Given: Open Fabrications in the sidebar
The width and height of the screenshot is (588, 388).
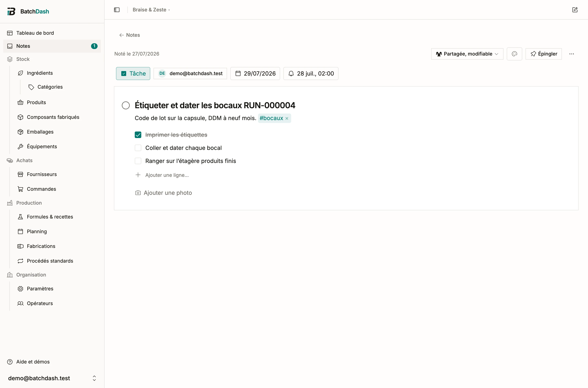Looking at the screenshot, I should click(x=41, y=246).
